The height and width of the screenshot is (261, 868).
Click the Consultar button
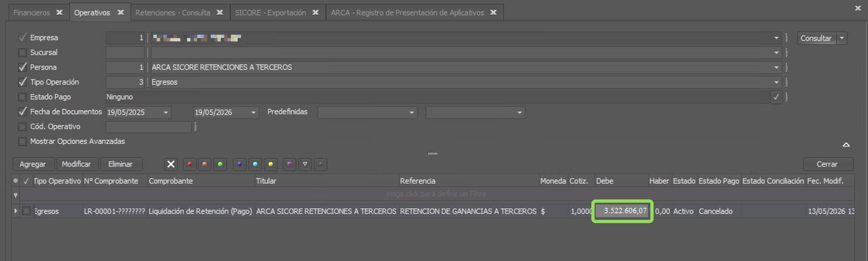(x=816, y=38)
